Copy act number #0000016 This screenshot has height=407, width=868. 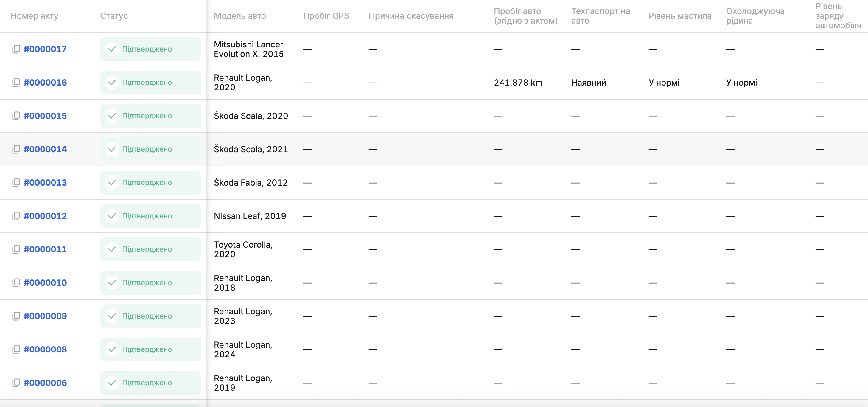pos(16,83)
